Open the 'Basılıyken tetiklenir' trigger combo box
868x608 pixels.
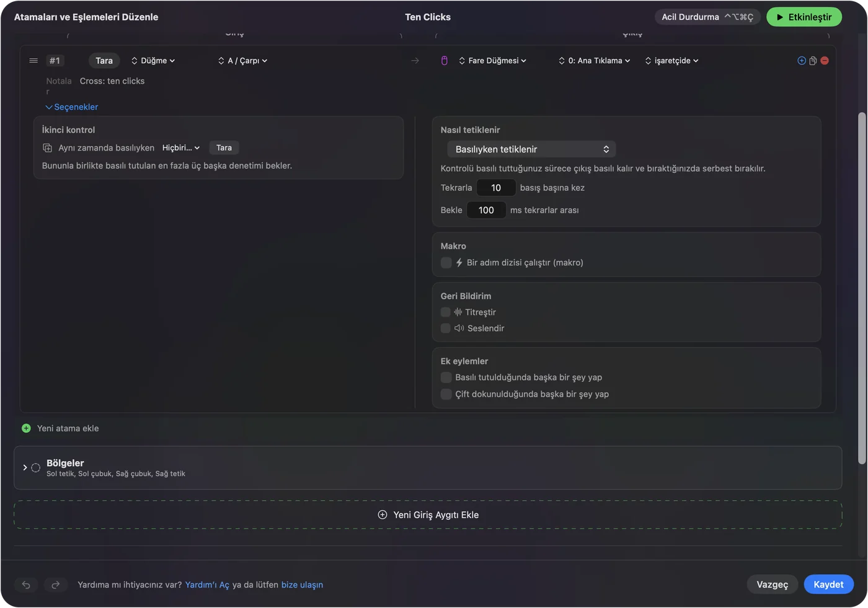(x=531, y=149)
